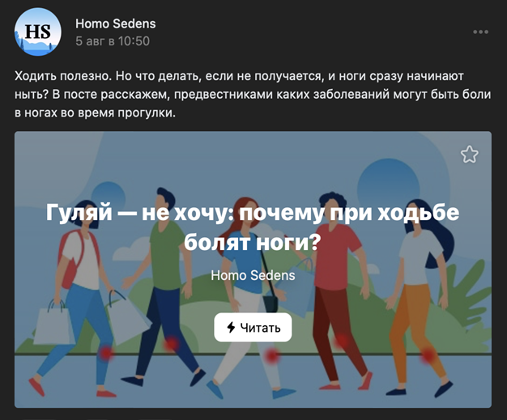Screen dimensions: 507x420
Task: Click the red-haired woman in blue top
Action: tap(250, 299)
